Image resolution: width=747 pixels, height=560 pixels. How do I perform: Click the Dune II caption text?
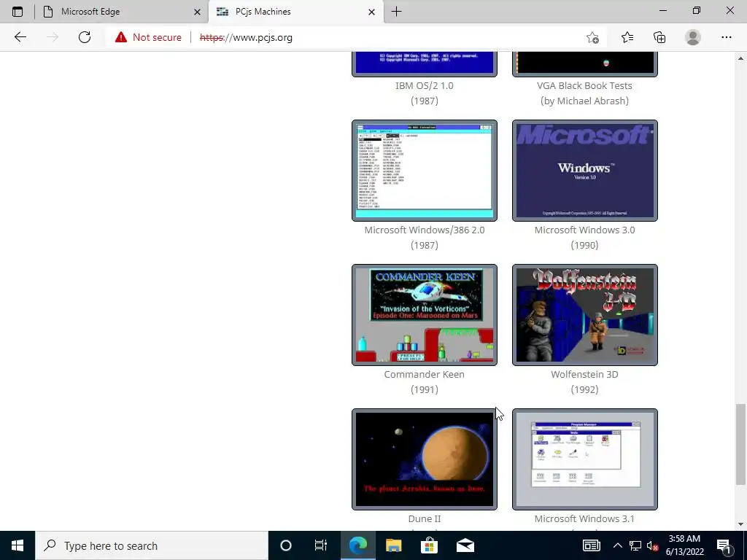coord(425,518)
